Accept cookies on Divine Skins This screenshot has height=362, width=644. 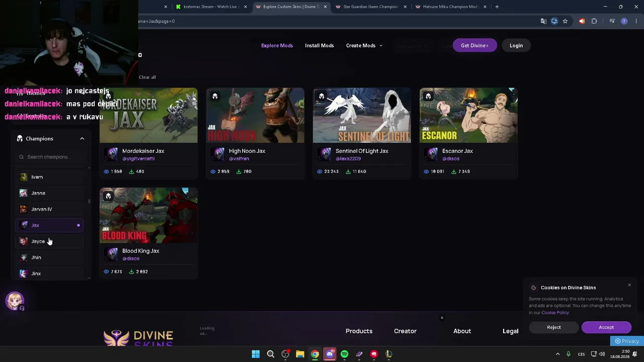[x=606, y=327]
